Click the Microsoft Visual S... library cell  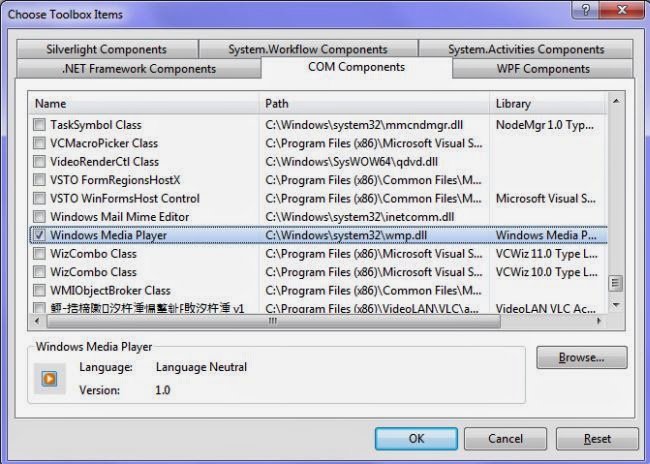(546, 198)
